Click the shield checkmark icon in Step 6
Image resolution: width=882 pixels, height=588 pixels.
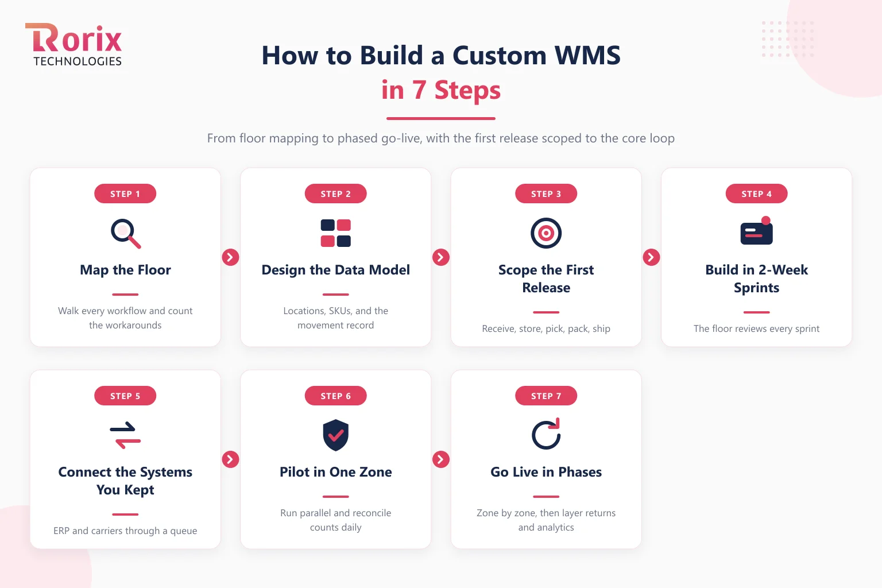pos(336,435)
